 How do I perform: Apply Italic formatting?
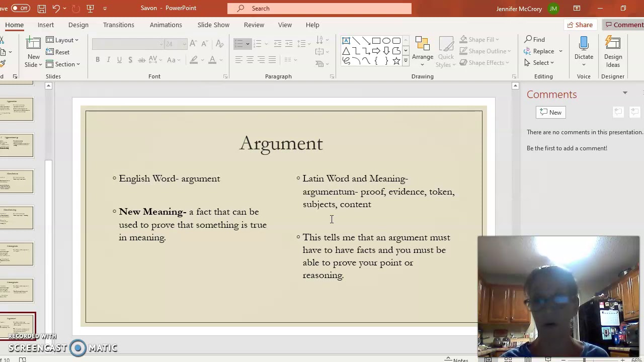(x=108, y=60)
